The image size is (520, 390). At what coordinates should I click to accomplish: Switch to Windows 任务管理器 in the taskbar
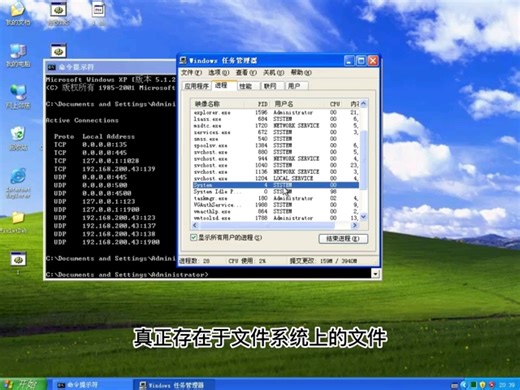(173, 385)
